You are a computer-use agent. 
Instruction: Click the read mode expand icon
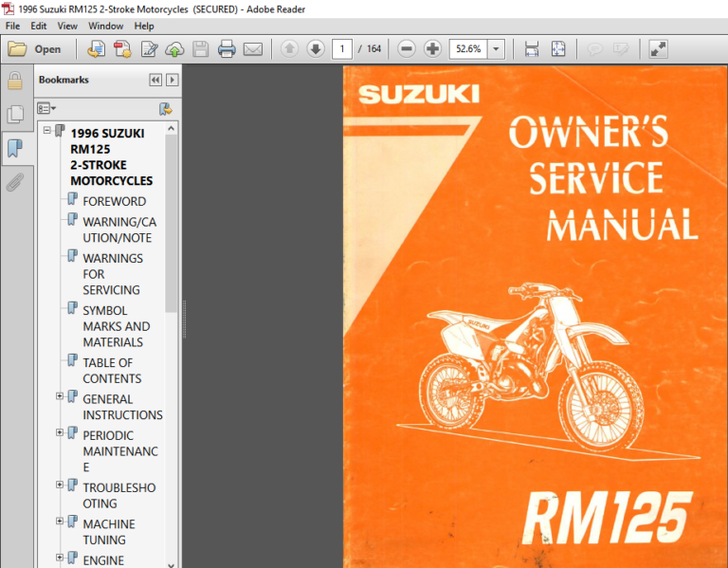(x=658, y=48)
